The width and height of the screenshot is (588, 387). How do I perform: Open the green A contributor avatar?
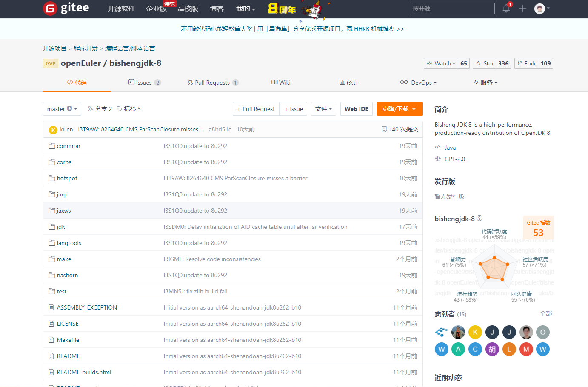pyautogui.click(x=458, y=349)
